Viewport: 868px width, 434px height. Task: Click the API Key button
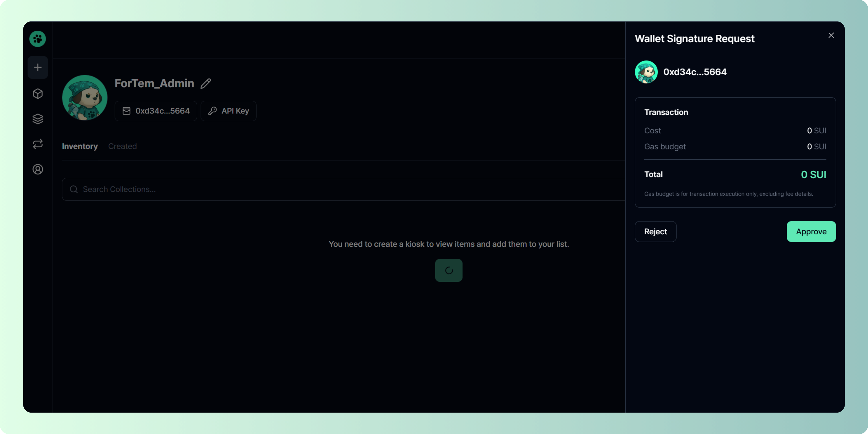229,111
